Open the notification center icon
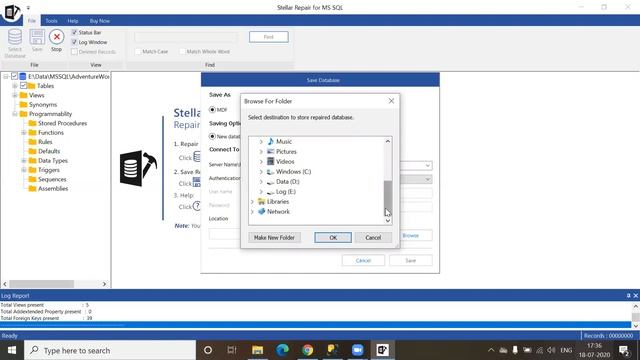The height and width of the screenshot is (360, 640). [x=624, y=350]
